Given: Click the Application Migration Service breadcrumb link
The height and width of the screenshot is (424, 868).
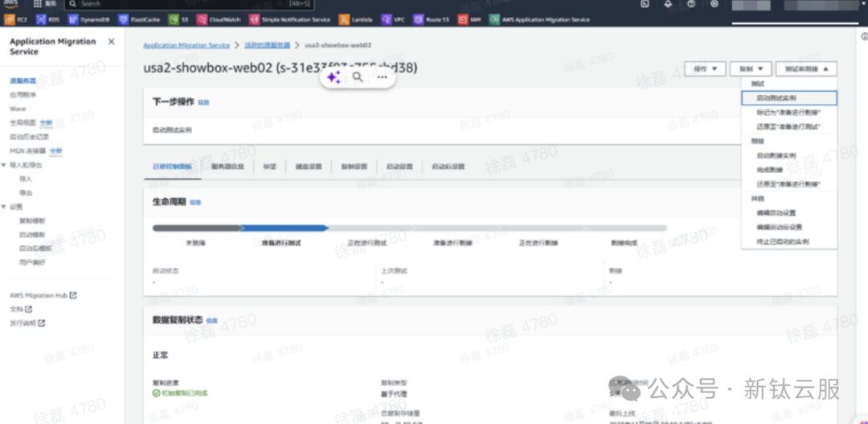Looking at the screenshot, I should point(186,45).
